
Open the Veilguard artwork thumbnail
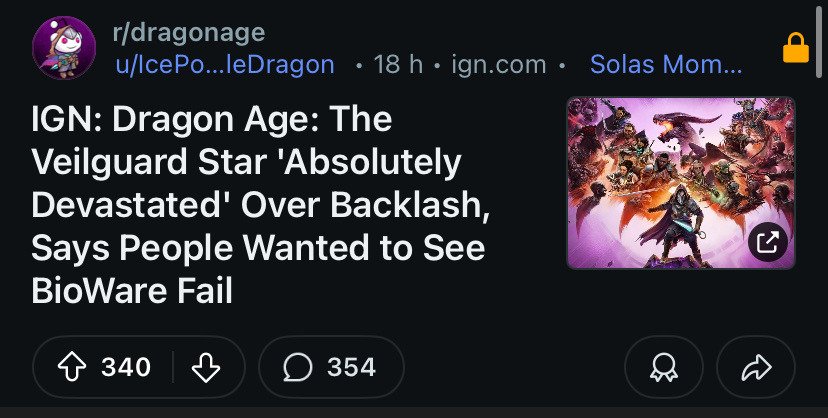tap(680, 182)
